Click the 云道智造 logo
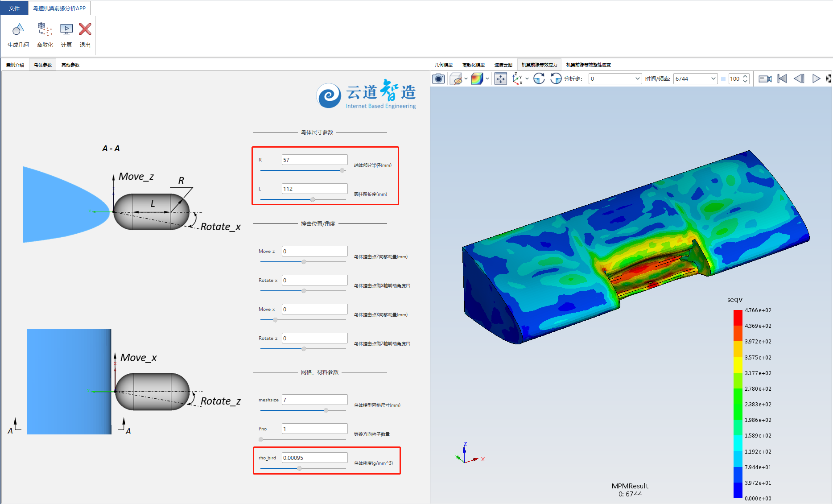Image resolution: width=833 pixels, height=504 pixels. point(366,95)
